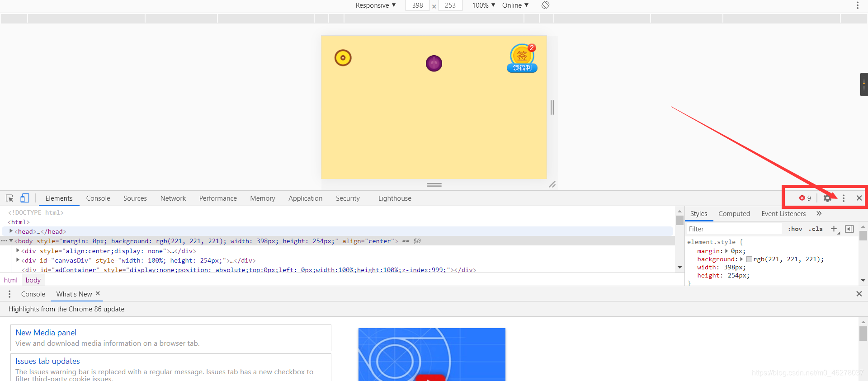Click the Styles Filter input
Image resolution: width=868 pixels, height=381 pixels.
[733, 229]
